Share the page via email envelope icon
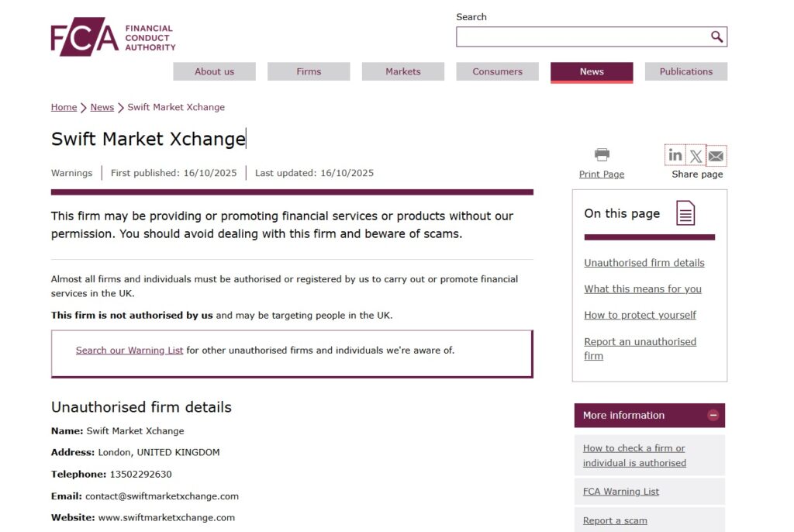This screenshot has width=794, height=532. tap(716, 154)
